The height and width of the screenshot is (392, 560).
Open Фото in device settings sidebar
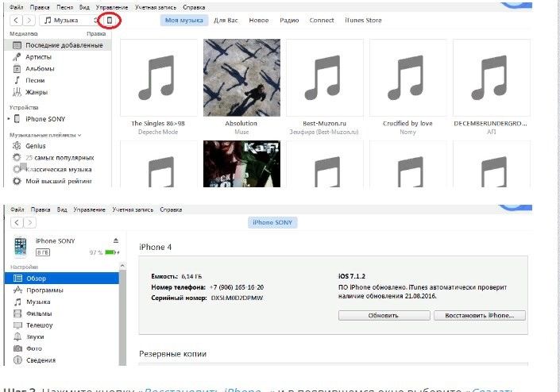[x=33, y=348]
